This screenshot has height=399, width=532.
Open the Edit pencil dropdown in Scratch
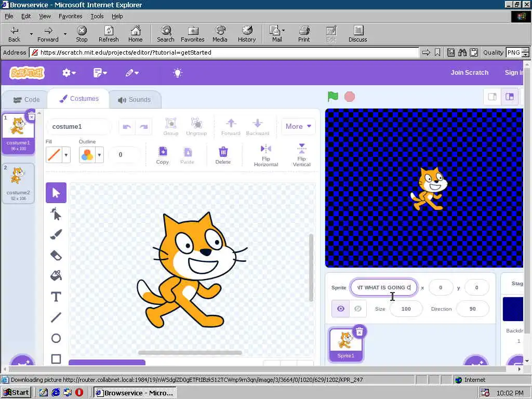[x=132, y=73]
